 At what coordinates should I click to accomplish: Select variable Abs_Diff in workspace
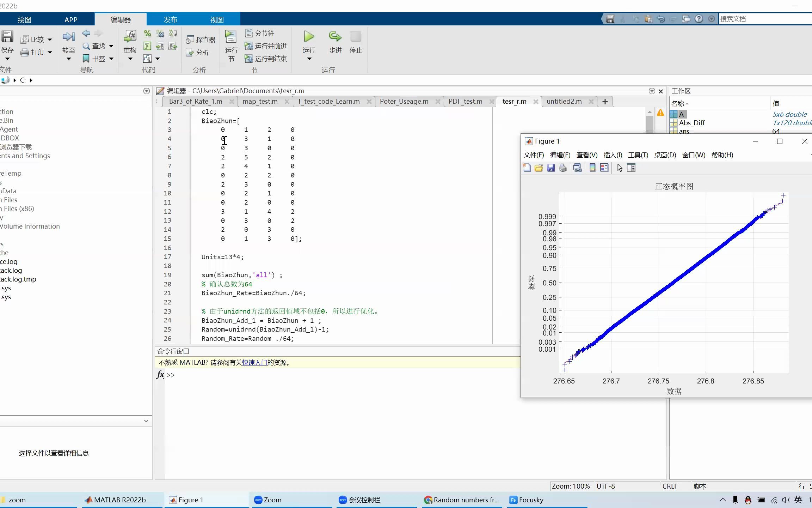(x=691, y=123)
